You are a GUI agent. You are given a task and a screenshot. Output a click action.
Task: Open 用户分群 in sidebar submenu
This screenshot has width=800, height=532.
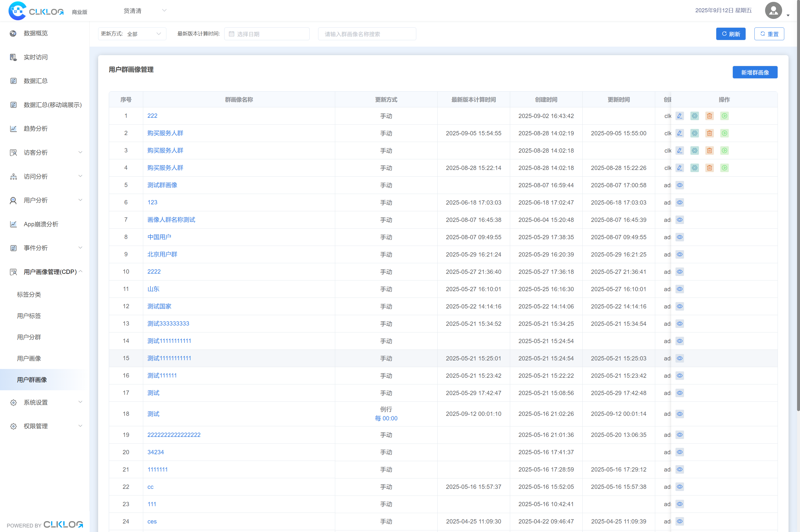(x=29, y=337)
